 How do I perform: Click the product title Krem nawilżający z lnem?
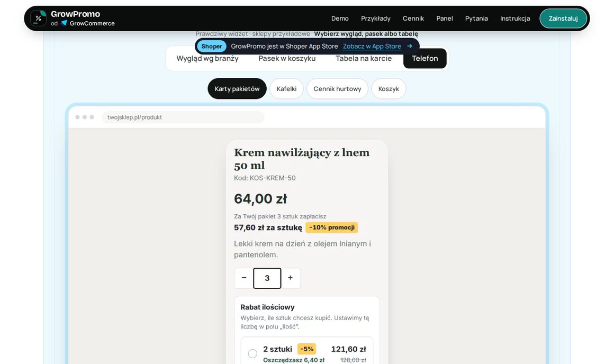[302, 159]
